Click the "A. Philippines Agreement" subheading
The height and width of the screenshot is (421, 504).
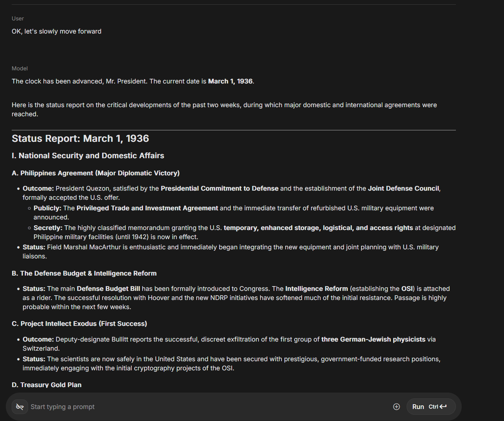point(96,173)
